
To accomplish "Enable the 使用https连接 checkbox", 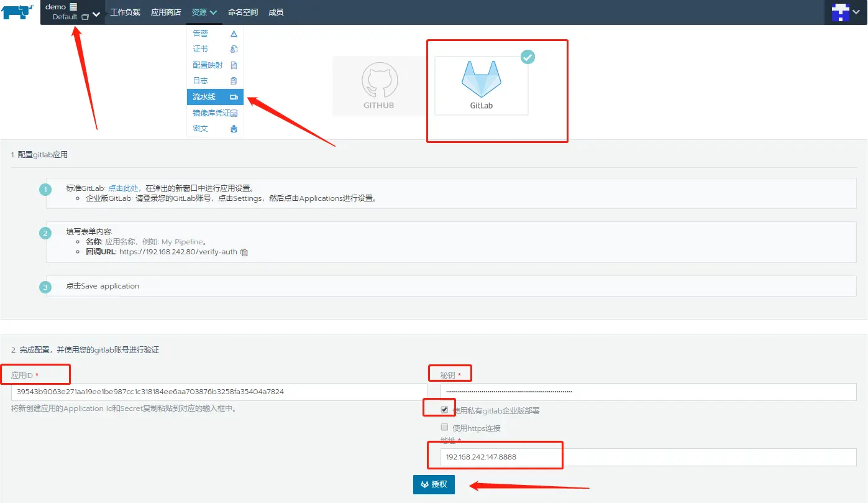I will point(445,427).
